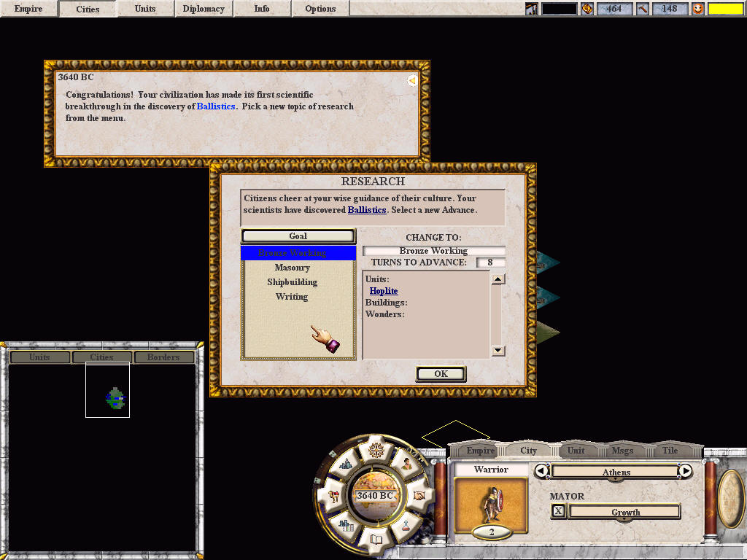
Task: Click the orange arrow on the message box
Action: (x=412, y=81)
